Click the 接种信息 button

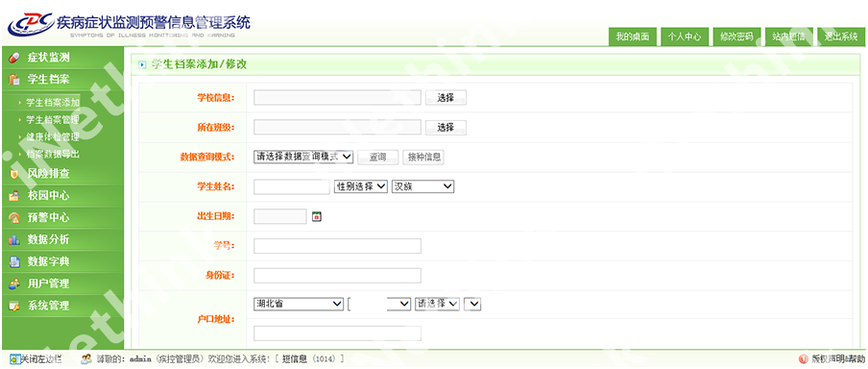tap(423, 158)
